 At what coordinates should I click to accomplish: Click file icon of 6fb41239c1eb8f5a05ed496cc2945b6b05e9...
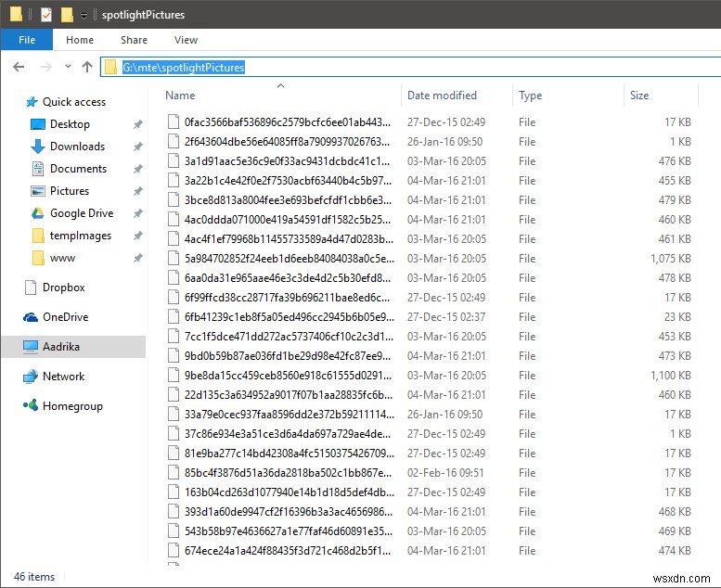click(x=174, y=317)
